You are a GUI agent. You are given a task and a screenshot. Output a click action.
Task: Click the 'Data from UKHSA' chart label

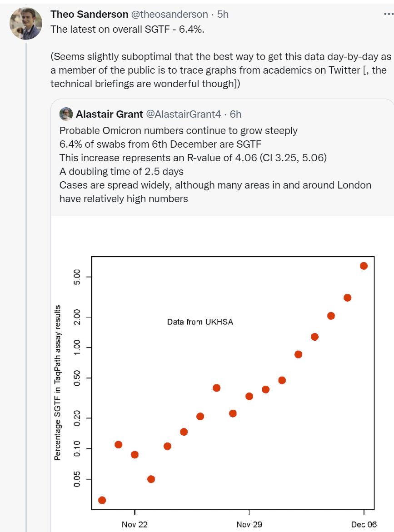(x=200, y=322)
